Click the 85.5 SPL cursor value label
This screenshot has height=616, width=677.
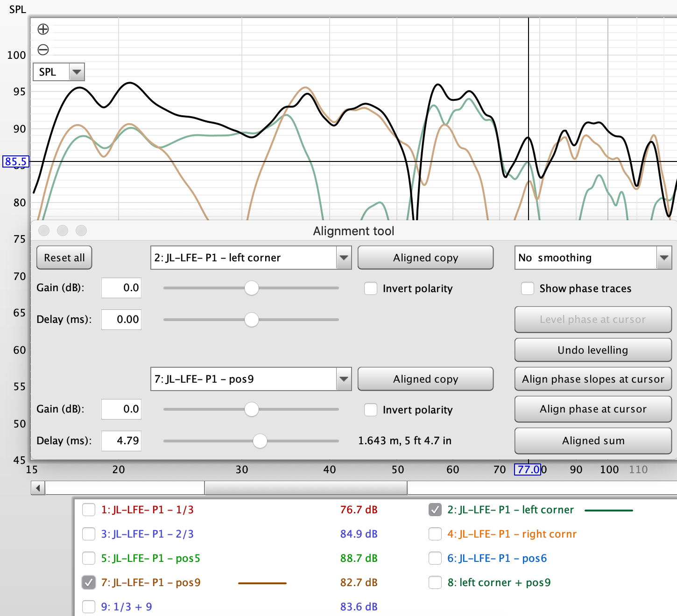click(x=16, y=161)
